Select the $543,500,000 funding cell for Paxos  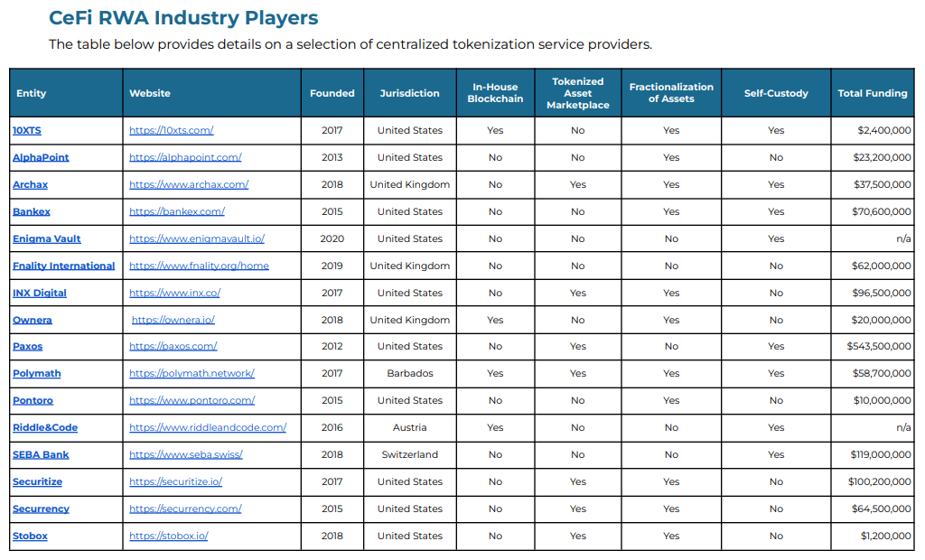[874, 346]
